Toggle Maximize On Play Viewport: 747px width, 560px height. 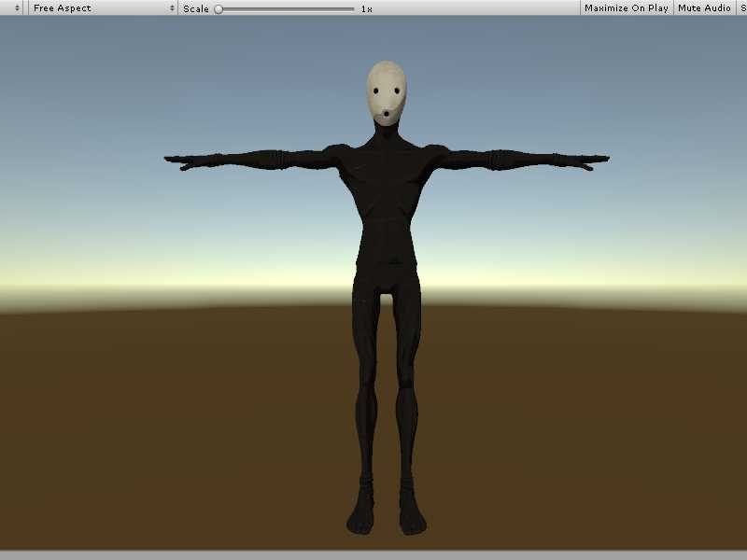626,8
